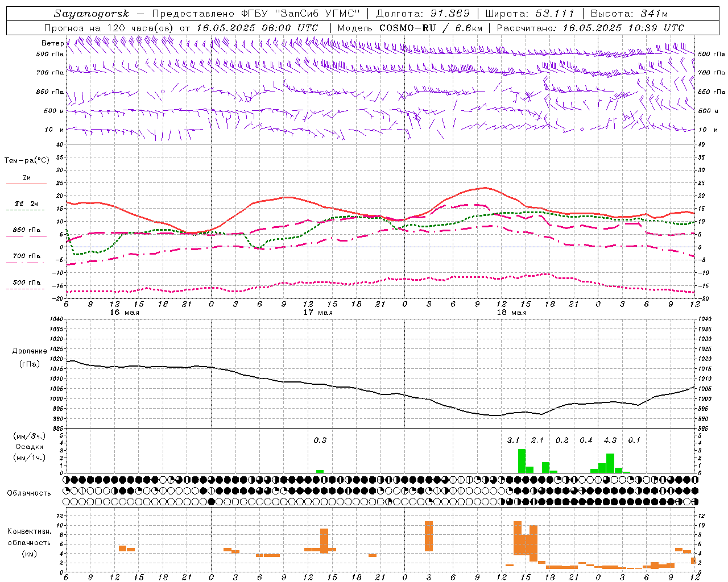Click the '18 мая' date label
The height and width of the screenshot is (582, 728).
[x=511, y=313]
